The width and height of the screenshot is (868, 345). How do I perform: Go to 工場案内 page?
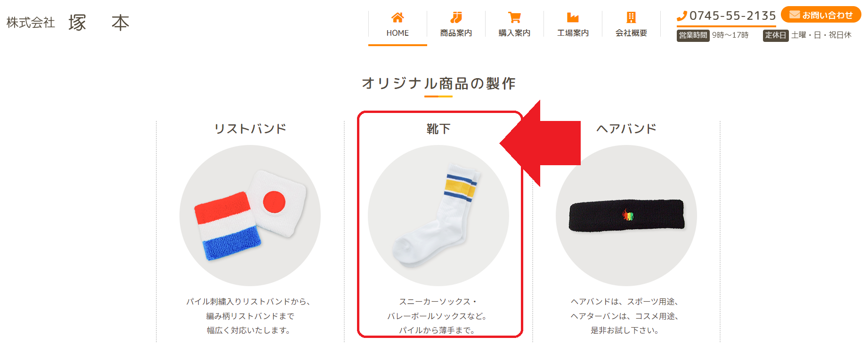tap(573, 33)
